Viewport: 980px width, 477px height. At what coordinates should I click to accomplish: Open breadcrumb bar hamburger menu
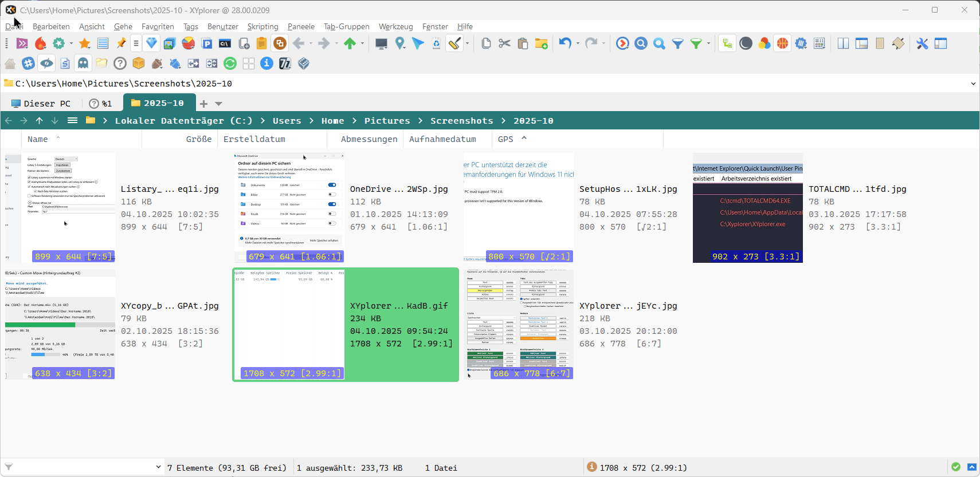(x=72, y=120)
